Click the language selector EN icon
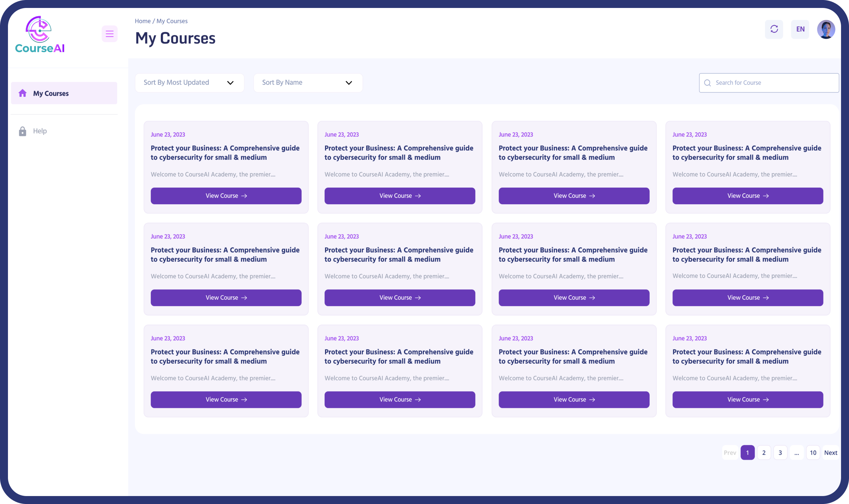The image size is (849, 504). [x=800, y=29]
